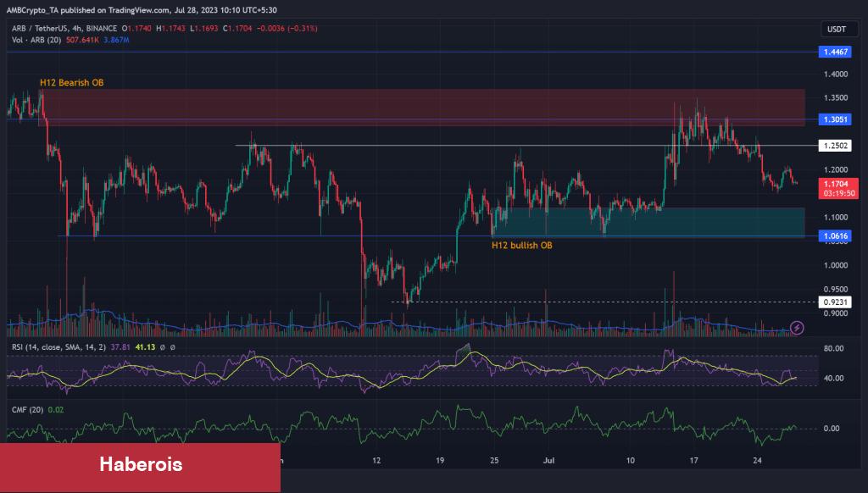This screenshot has width=868, height=493.
Task: Click the RSI value 37.81 in legend
Action: (120, 347)
